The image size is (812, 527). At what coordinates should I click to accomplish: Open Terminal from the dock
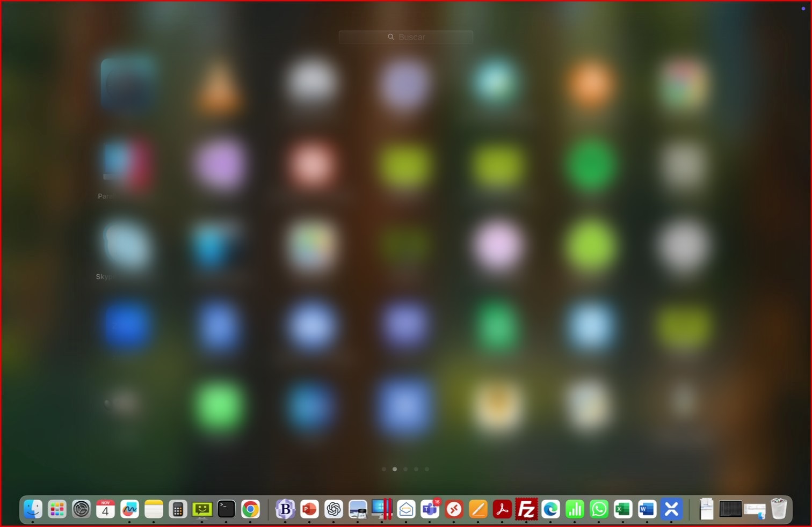(226, 509)
